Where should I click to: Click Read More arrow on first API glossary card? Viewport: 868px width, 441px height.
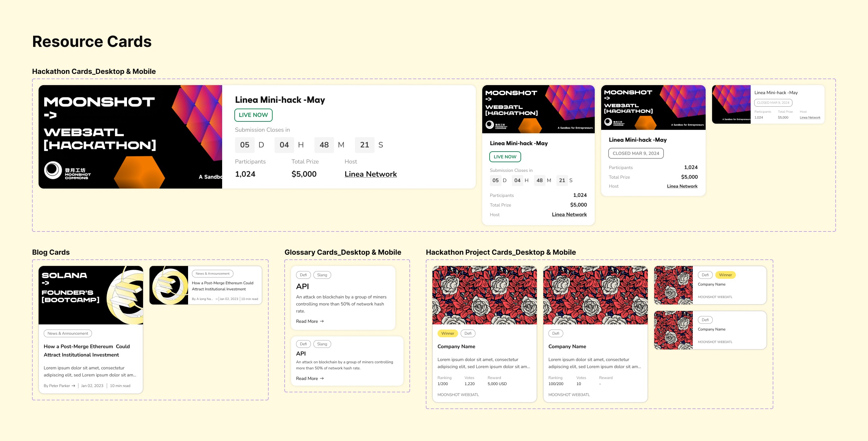tap(322, 321)
